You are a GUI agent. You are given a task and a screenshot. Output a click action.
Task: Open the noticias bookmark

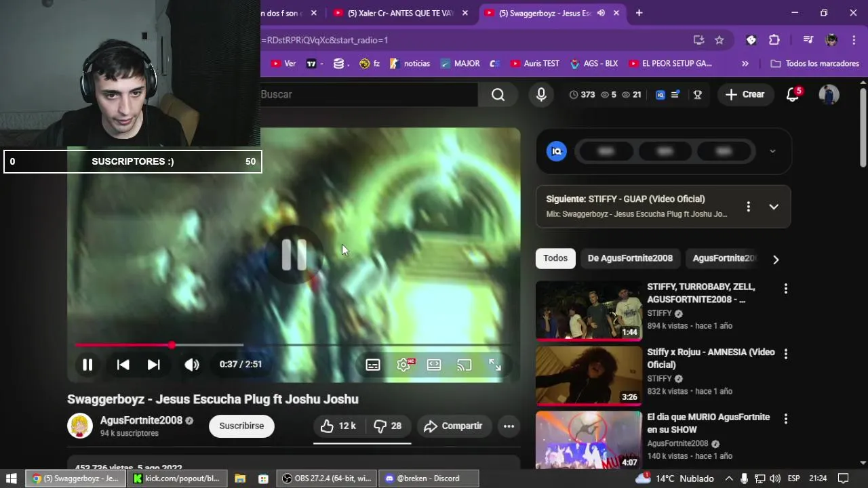tap(410, 64)
